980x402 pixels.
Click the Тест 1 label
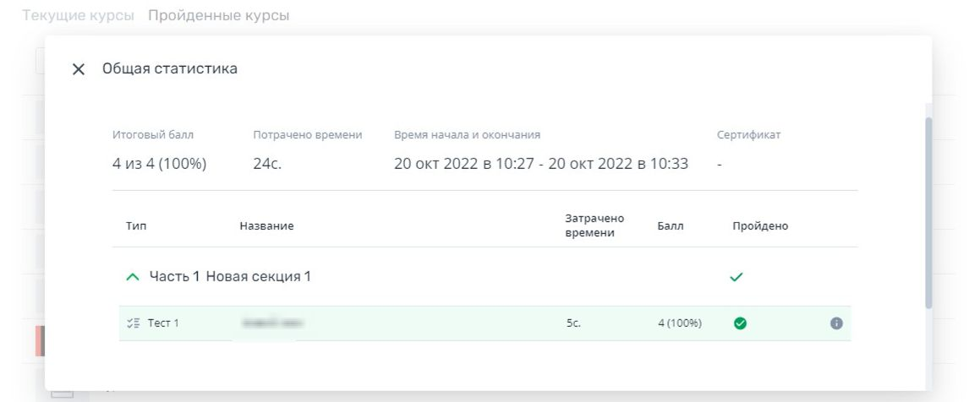click(x=163, y=323)
